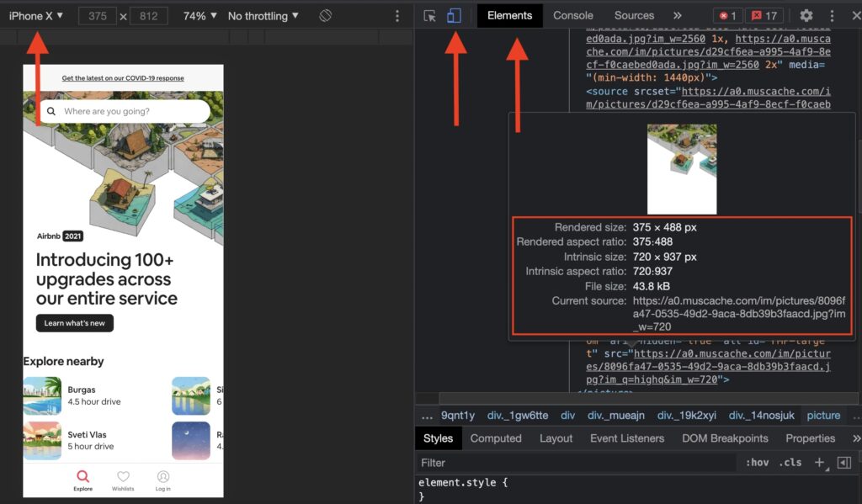Click the Learn what's new button

[77, 322]
